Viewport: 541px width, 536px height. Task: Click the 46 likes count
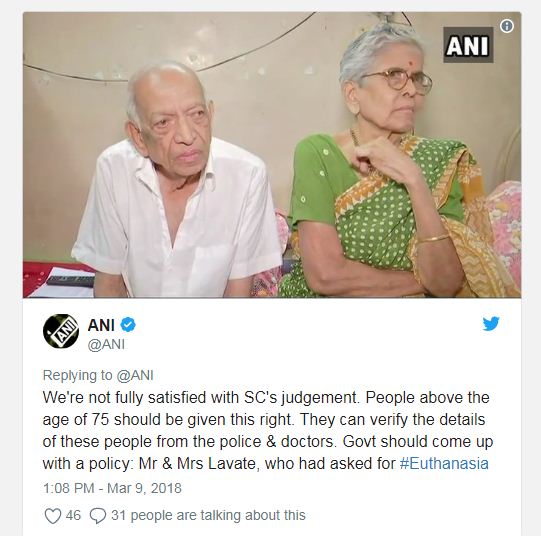pos(73,515)
